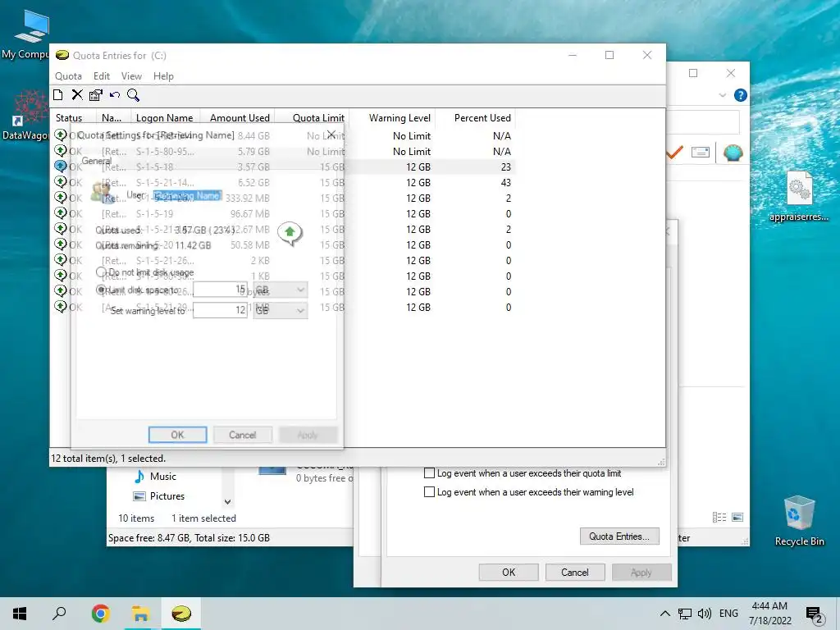The height and width of the screenshot is (630, 840).
Task: Click Cancel in the background properties dialog
Action: pyautogui.click(x=575, y=572)
